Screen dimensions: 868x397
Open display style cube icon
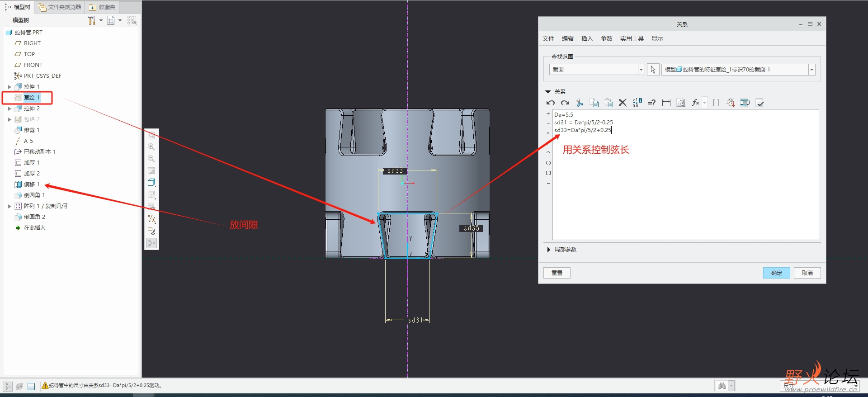[151, 183]
